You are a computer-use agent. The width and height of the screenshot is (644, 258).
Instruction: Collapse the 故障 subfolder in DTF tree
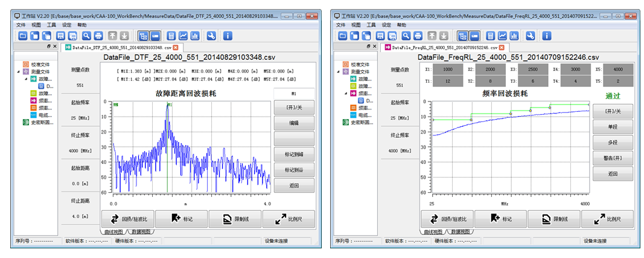(26, 78)
